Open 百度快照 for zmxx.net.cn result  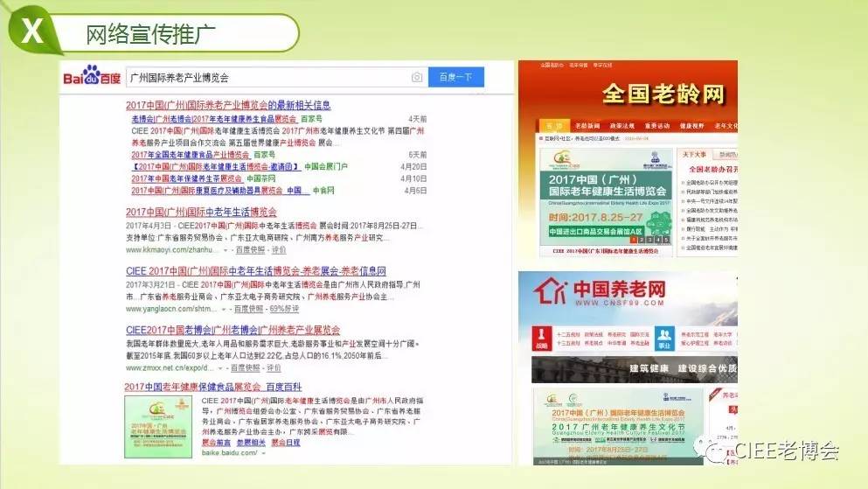pyautogui.click(x=246, y=367)
